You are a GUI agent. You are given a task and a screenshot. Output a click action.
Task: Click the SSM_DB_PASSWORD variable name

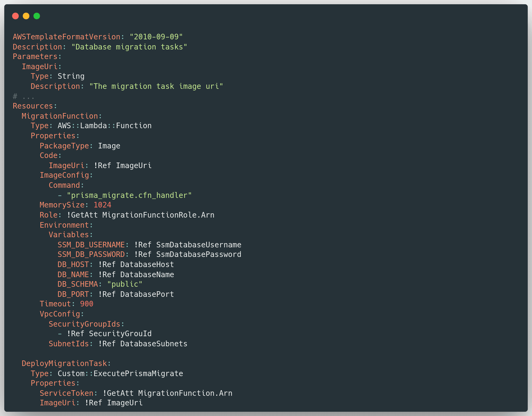tap(91, 255)
